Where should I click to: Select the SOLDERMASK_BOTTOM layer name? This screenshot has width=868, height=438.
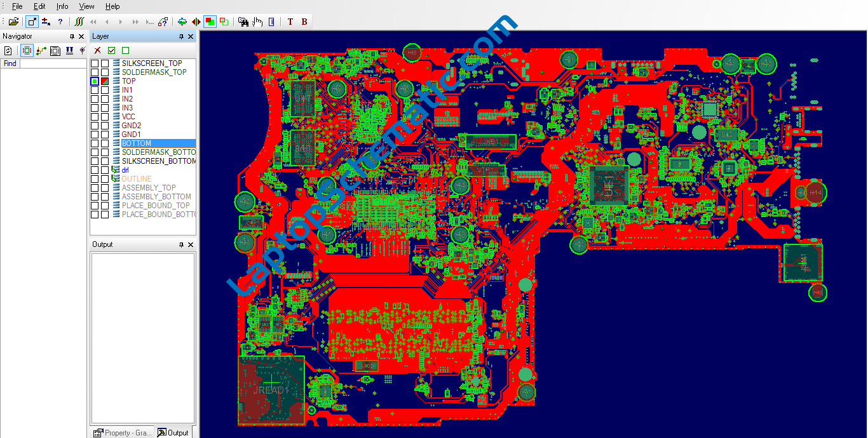[x=158, y=152]
